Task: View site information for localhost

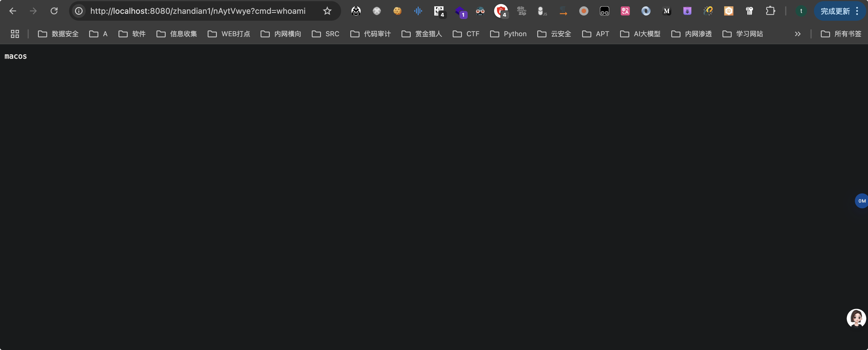Action: [79, 11]
